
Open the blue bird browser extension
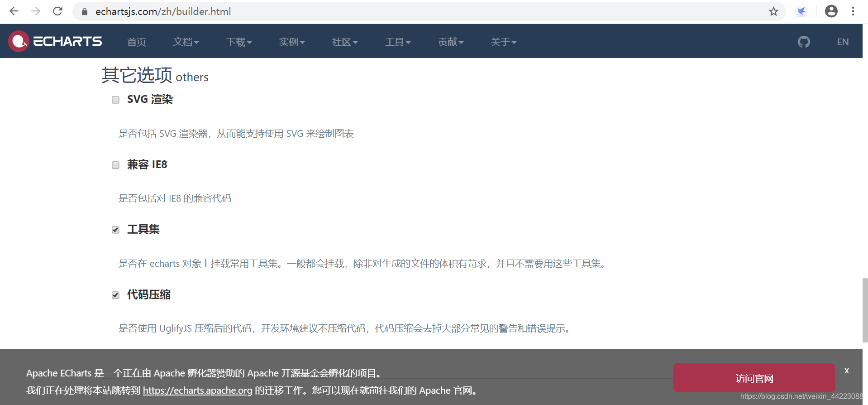pyautogui.click(x=801, y=11)
